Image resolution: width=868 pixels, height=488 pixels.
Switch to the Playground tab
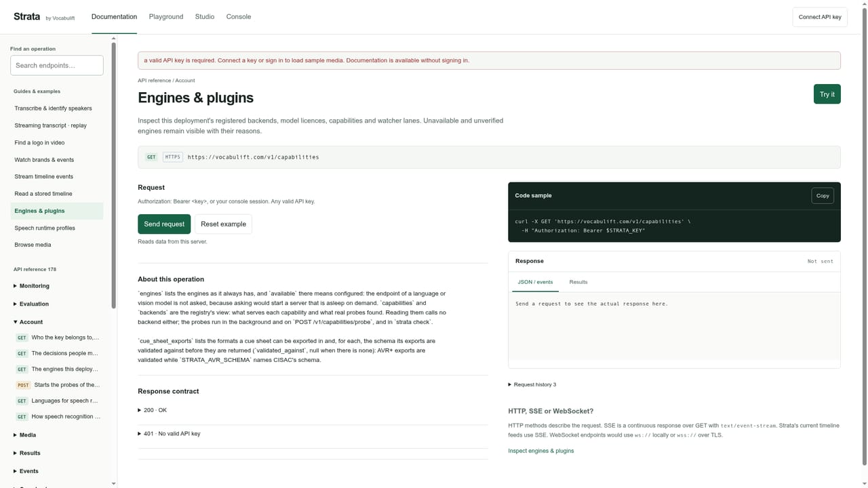click(x=166, y=16)
